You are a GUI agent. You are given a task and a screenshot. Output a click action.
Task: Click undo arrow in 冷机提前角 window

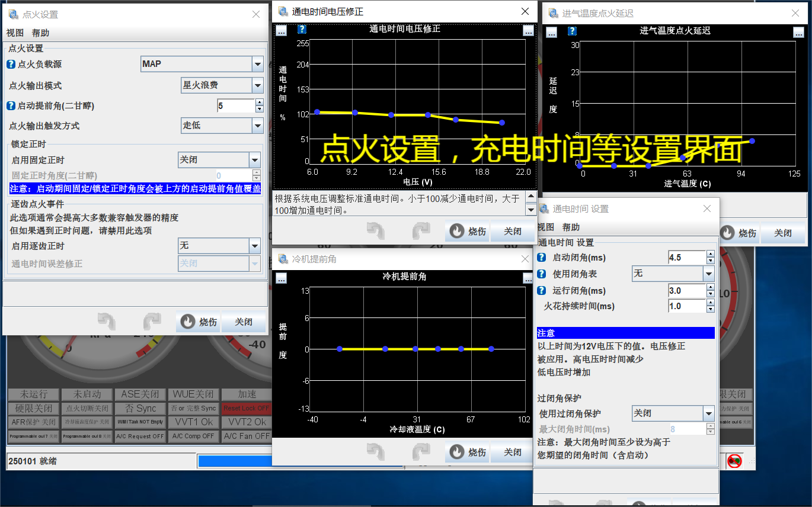click(376, 451)
